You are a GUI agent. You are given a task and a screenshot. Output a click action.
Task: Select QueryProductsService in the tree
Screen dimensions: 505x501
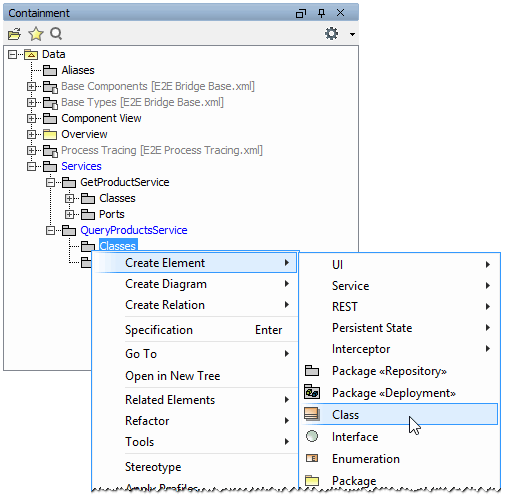[134, 230]
